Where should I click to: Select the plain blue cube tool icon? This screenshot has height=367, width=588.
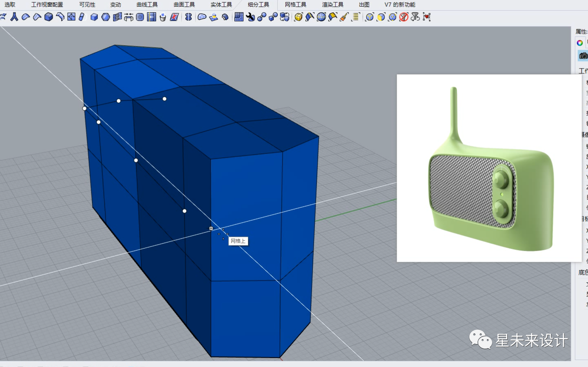94,17
